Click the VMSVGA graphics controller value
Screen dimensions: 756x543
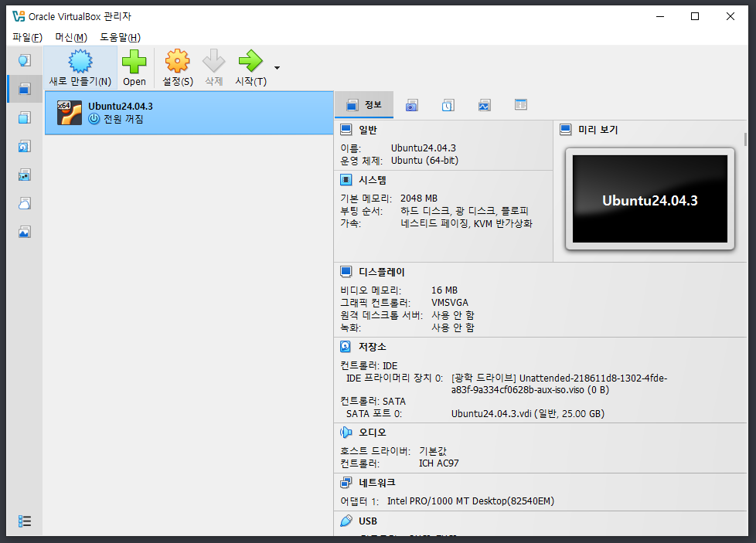[450, 303]
